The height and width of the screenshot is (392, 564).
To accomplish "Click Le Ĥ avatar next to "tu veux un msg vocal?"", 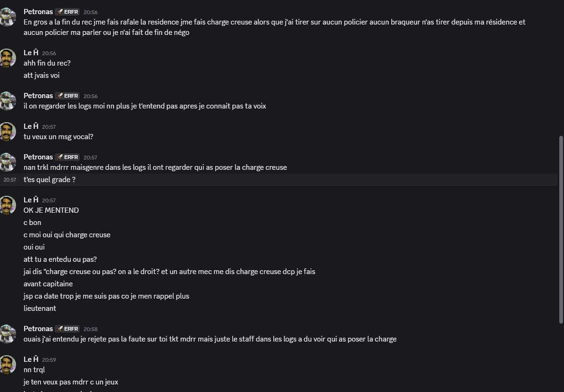I will pos(8,131).
